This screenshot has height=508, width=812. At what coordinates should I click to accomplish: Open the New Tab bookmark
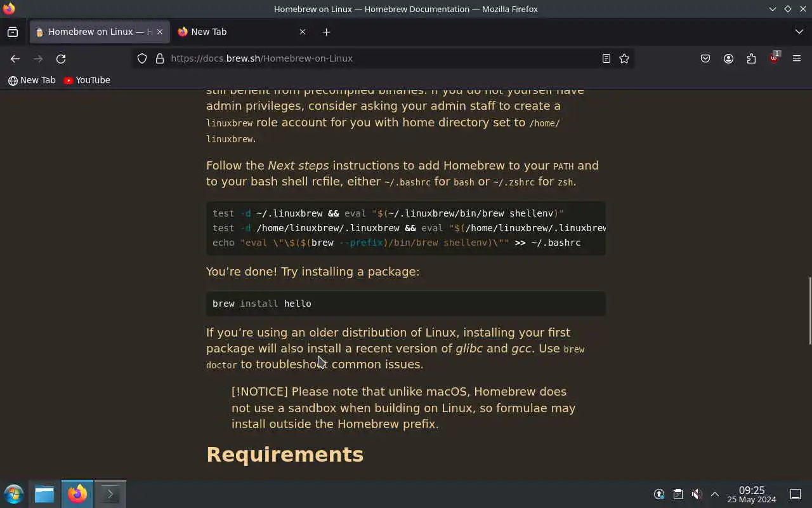click(x=32, y=80)
